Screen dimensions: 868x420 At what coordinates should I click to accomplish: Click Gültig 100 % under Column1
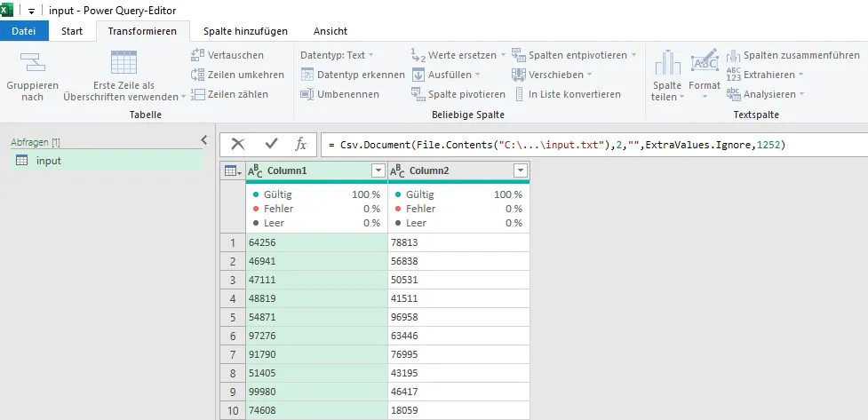pos(315,194)
